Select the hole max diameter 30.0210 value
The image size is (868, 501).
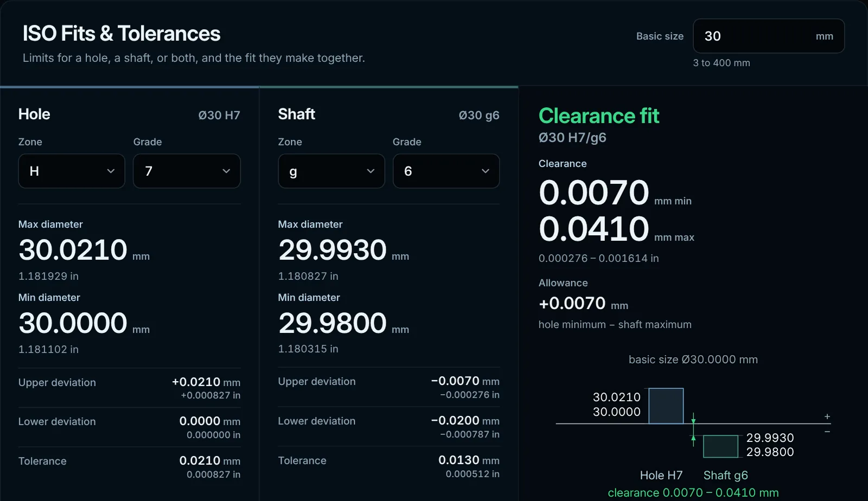73,250
